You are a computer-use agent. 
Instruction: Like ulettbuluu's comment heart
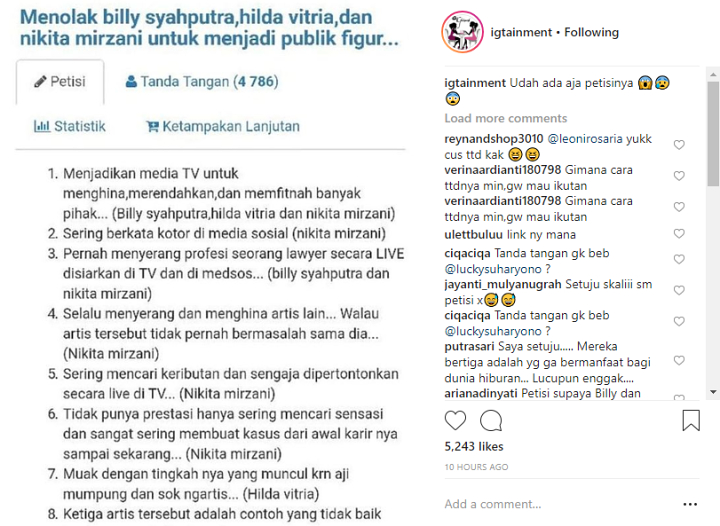[x=679, y=234]
